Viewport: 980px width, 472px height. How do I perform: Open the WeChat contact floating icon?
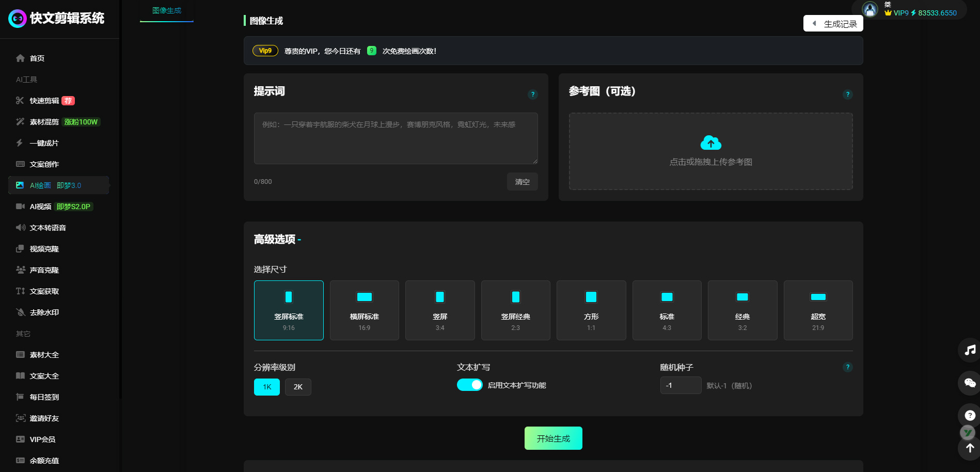coord(970,383)
